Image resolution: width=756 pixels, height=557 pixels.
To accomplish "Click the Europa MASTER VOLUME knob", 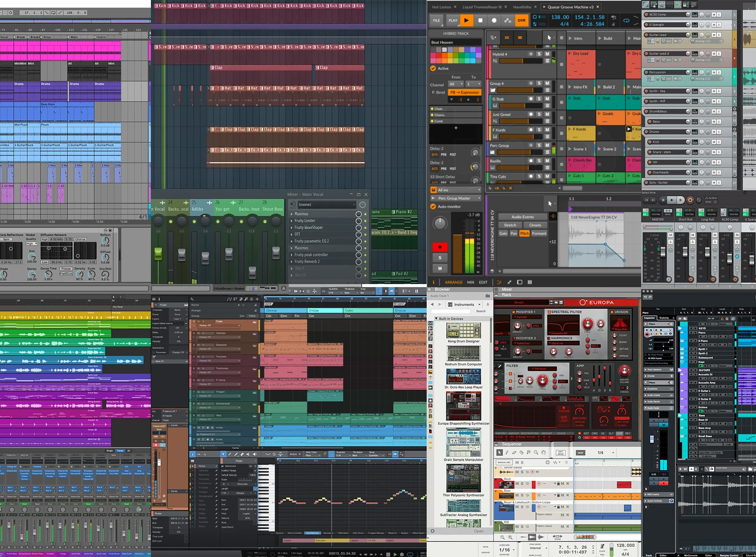I will pyautogui.click(x=624, y=371).
